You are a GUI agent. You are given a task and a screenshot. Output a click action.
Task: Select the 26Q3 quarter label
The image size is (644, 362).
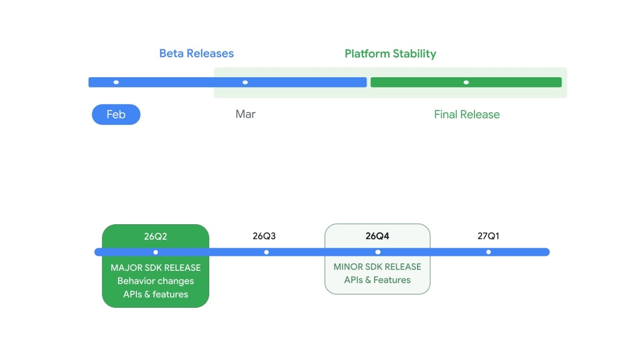click(x=264, y=236)
